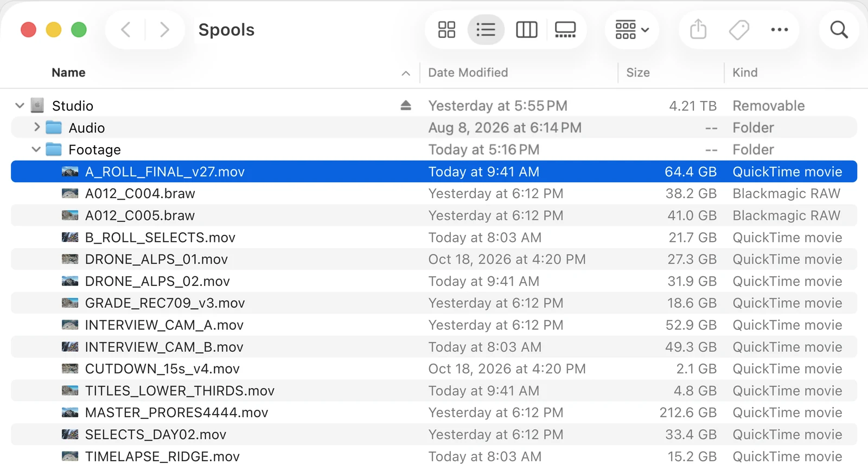Click the Audio folder icon
The image size is (868, 464).
(x=54, y=128)
